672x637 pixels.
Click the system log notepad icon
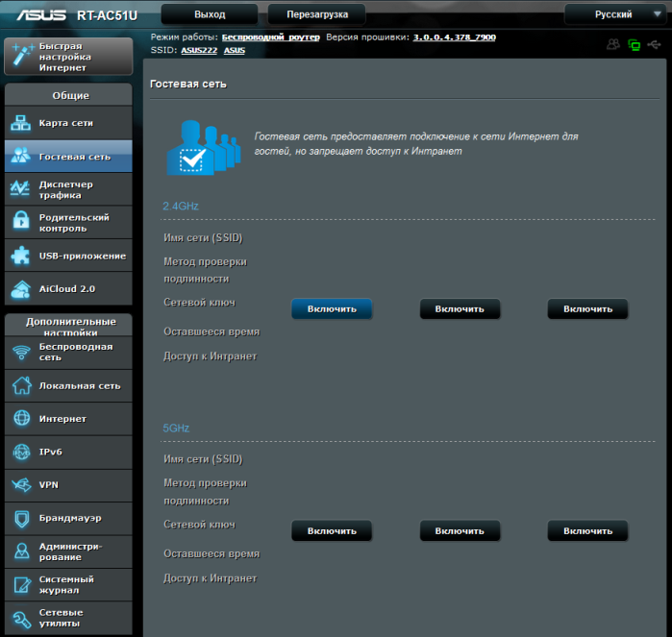click(22, 585)
